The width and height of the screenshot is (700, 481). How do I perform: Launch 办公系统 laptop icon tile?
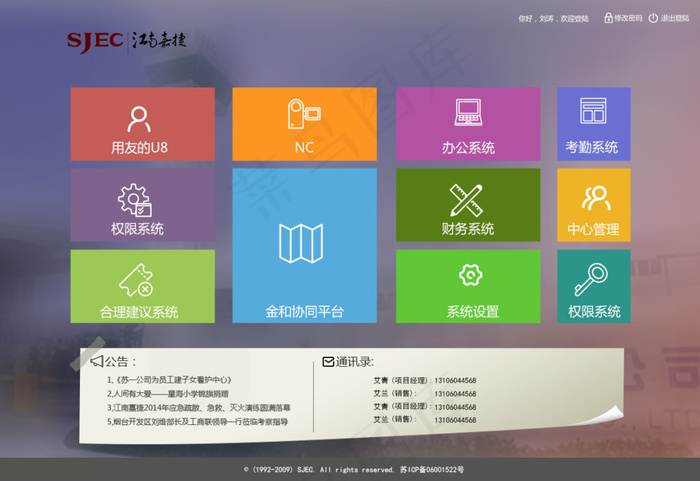pyautogui.click(x=468, y=124)
